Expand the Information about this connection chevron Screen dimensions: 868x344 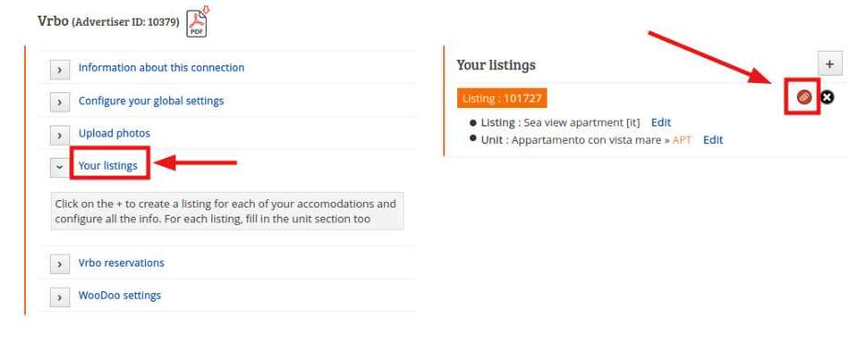(60, 70)
